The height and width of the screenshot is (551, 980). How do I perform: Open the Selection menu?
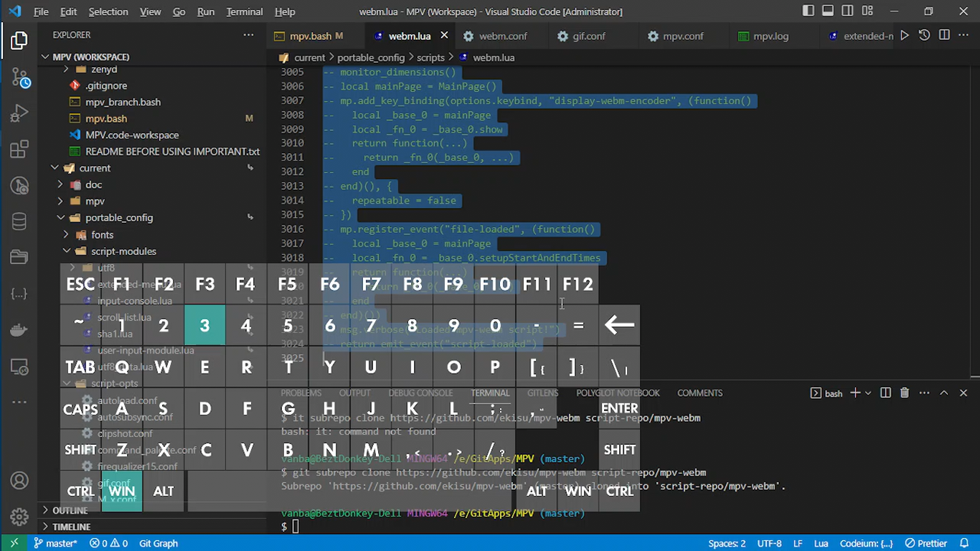click(108, 11)
